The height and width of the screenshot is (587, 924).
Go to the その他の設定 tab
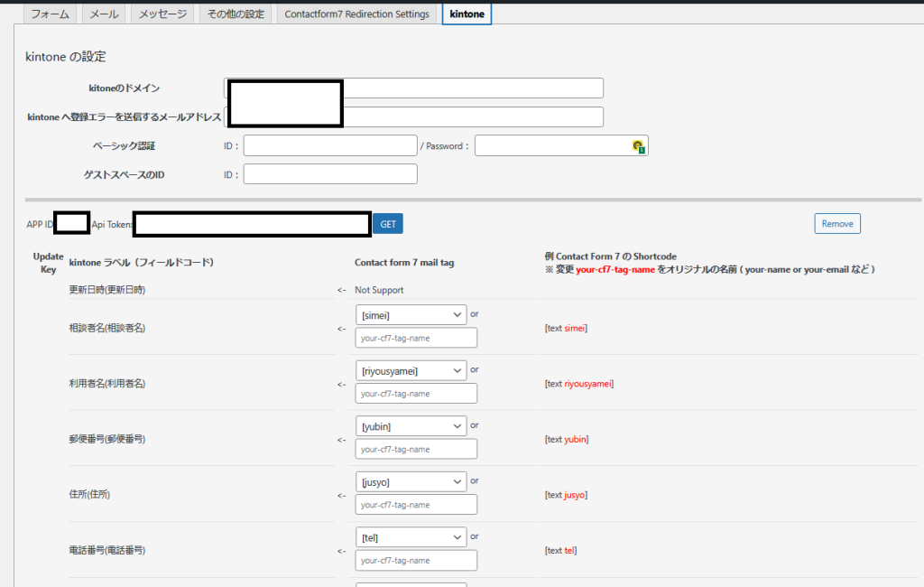pos(236,14)
